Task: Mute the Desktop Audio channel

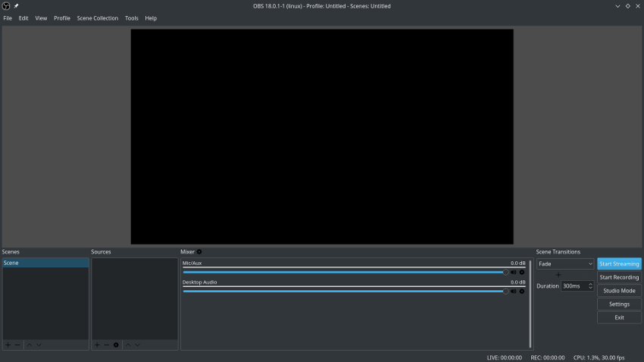Action: (x=513, y=291)
